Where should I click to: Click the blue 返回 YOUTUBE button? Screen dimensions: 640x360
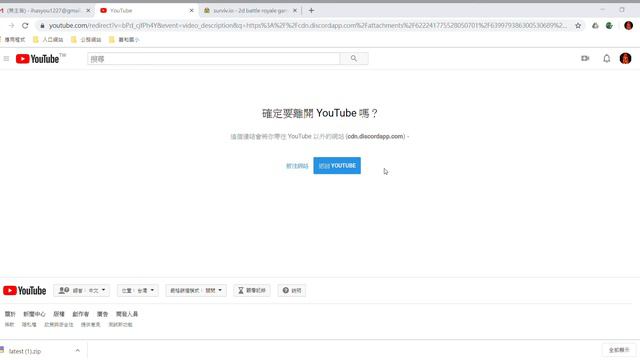point(337,166)
